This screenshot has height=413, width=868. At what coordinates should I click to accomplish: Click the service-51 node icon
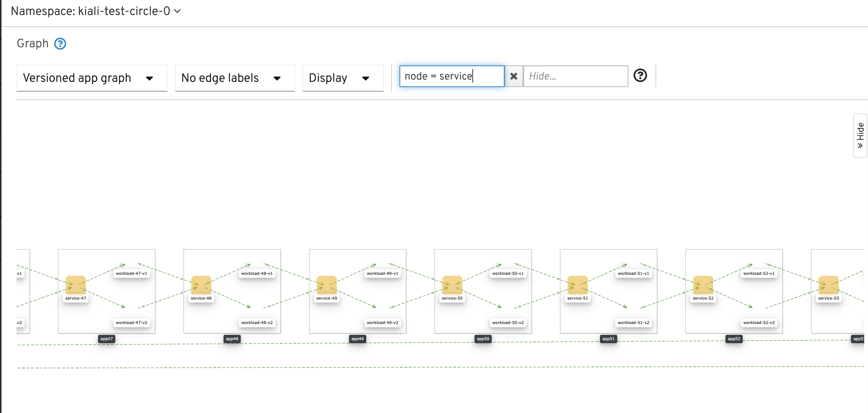tap(577, 285)
